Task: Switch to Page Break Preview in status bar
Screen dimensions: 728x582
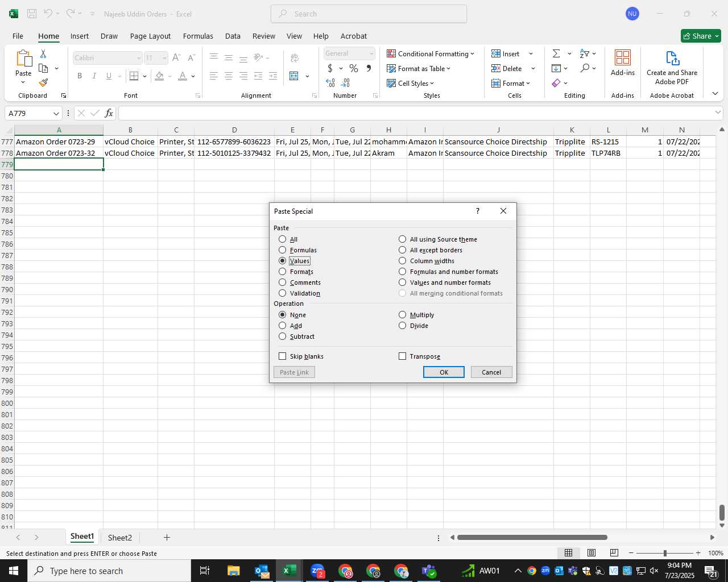Action: tap(614, 553)
